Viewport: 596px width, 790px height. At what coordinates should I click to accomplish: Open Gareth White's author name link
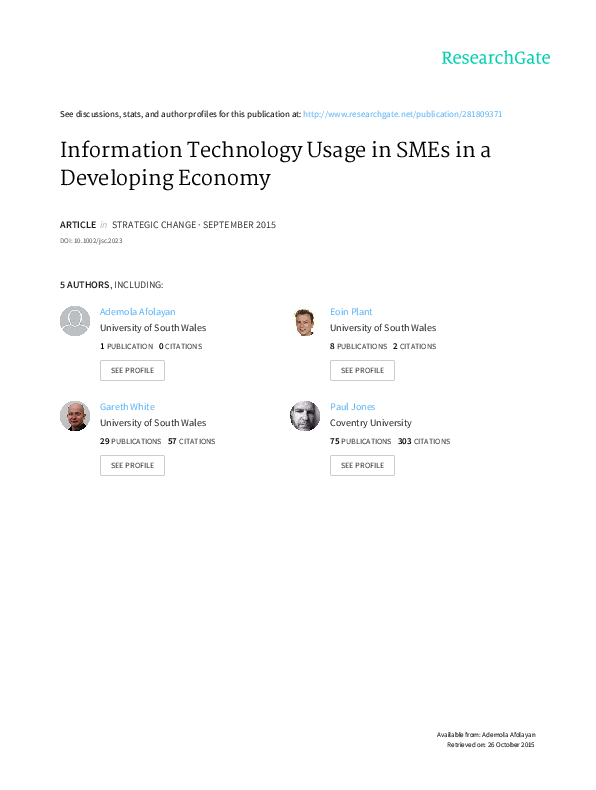(x=127, y=407)
